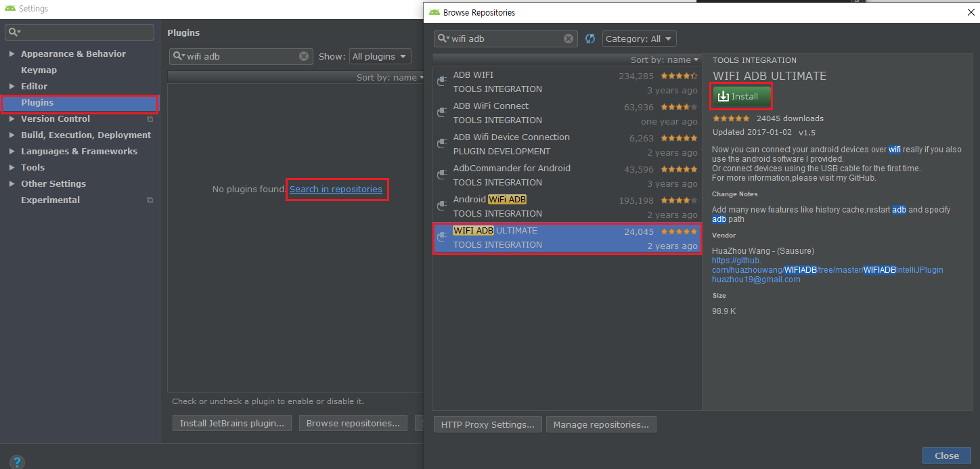Select Plugins in the settings tree
Viewport: 980px width, 469px height.
[79, 103]
